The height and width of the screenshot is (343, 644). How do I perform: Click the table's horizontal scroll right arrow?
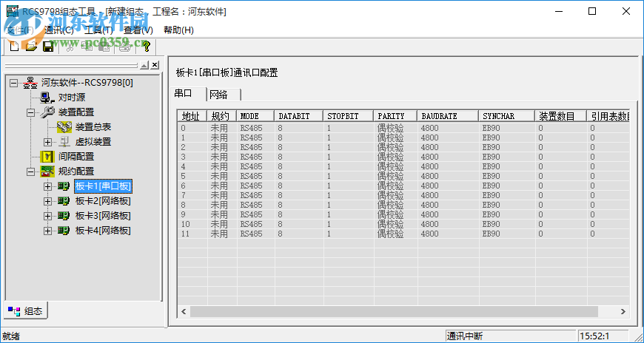623,312
